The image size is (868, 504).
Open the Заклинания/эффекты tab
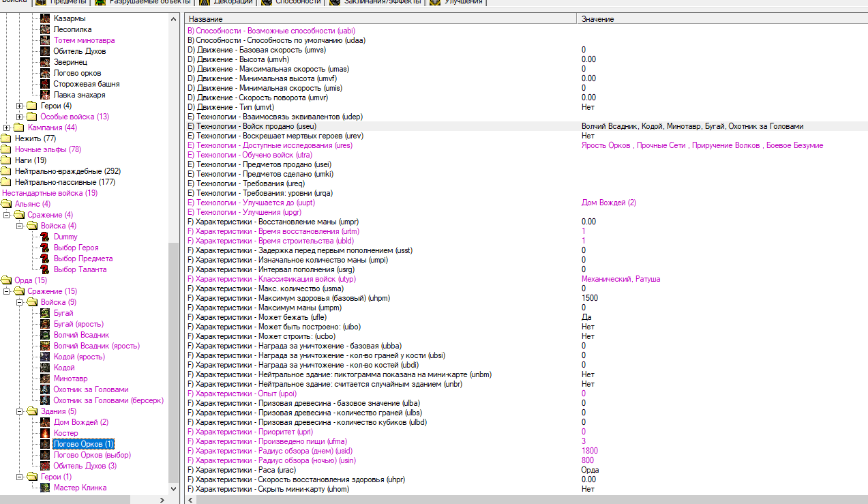pos(376,2)
